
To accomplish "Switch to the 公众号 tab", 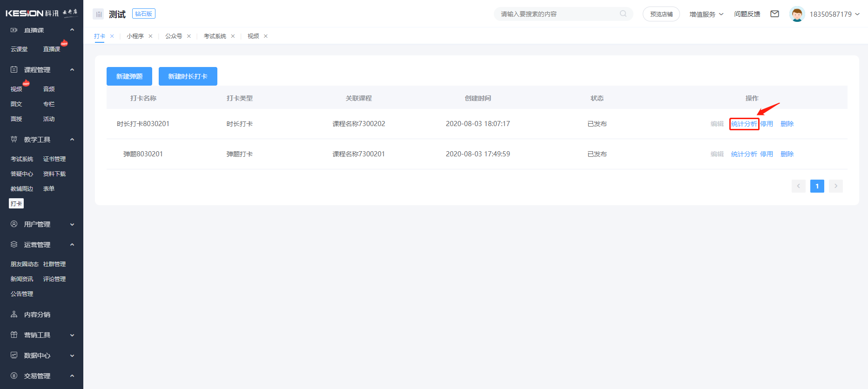I will click(174, 36).
